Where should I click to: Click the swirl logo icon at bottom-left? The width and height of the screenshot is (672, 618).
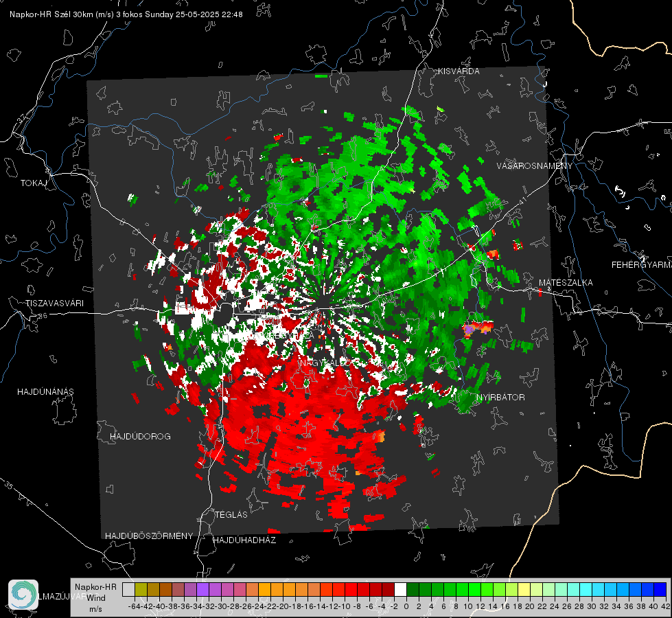tap(23, 595)
